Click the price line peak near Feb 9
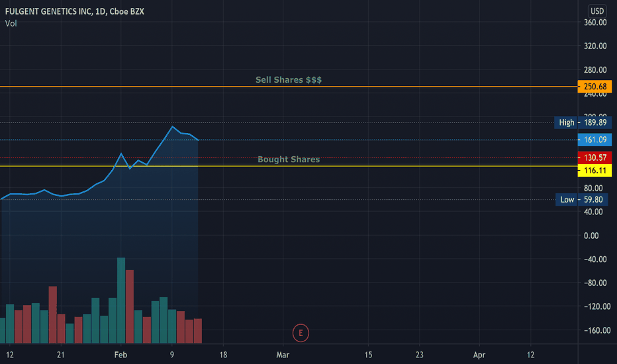 point(172,126)
